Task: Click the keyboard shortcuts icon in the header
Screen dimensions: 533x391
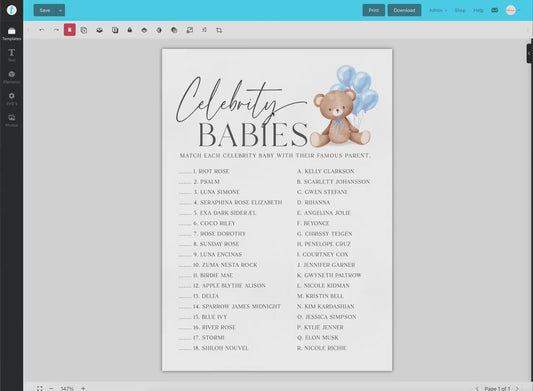Action: pyautogui.click(x=495, y=10)
